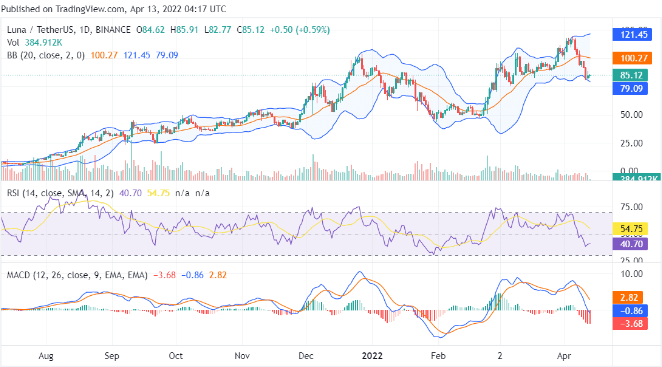Click the 75.00 RSI scale tick
This screenshot has width=662, height=367.
[631, 207]
